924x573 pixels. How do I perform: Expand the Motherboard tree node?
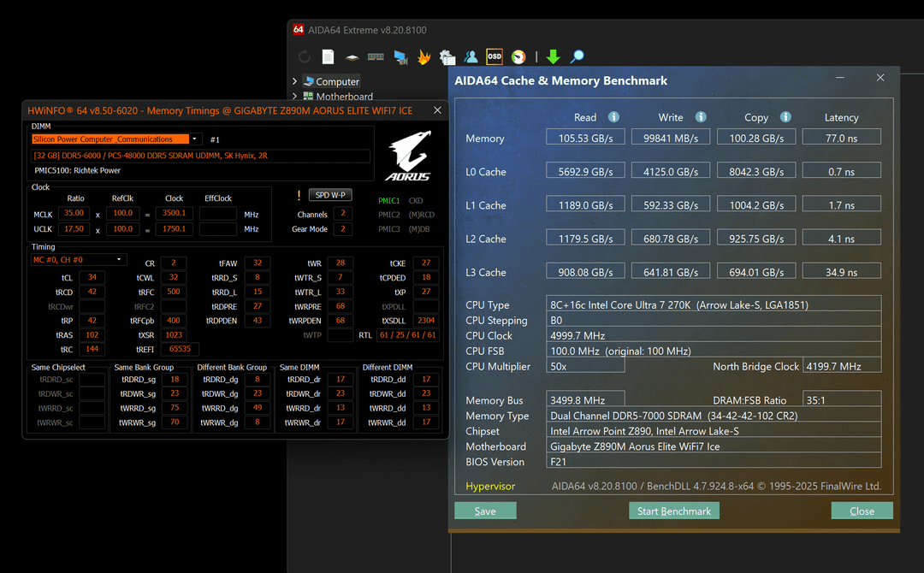(294, 96)
